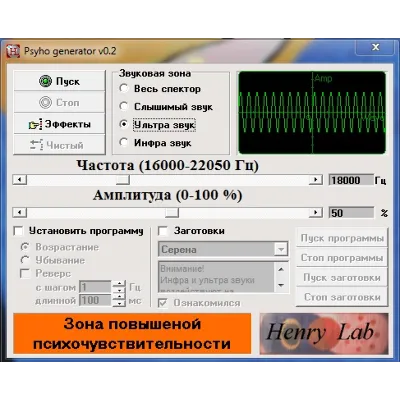Click the Psyho generator app icon in title bar
Screen dimensions: 400x400
point(13,51)
